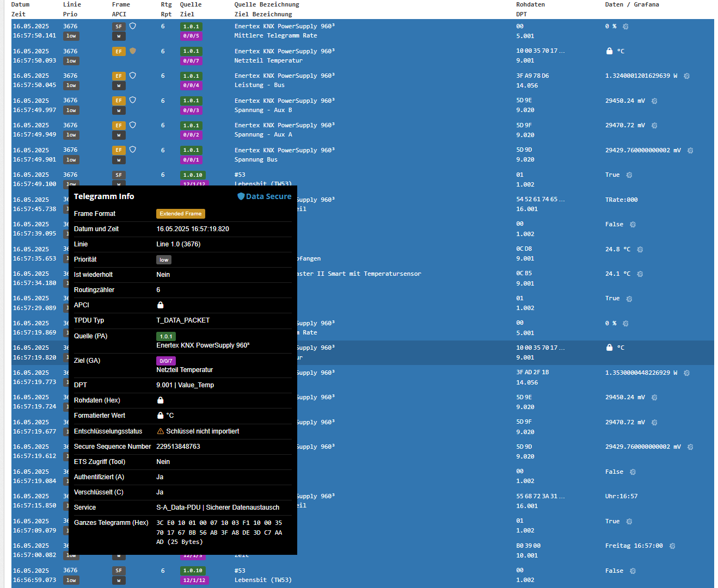This screenshot has height=588, width=718.
Task: Open the gear icon next to True at 16:57:09.079
Action: click(x=629, y=522)
